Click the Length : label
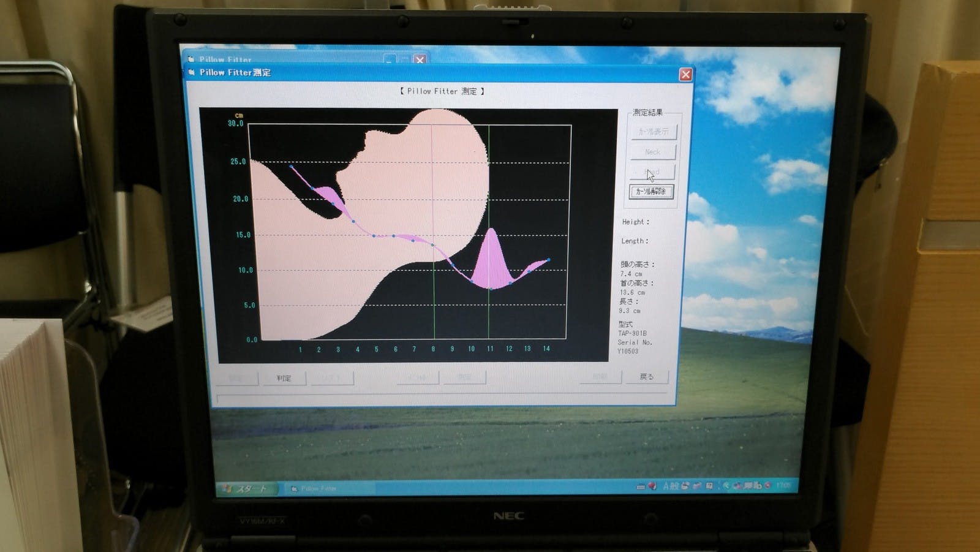The width and height of the screenshot is (980, 552). 635,241
